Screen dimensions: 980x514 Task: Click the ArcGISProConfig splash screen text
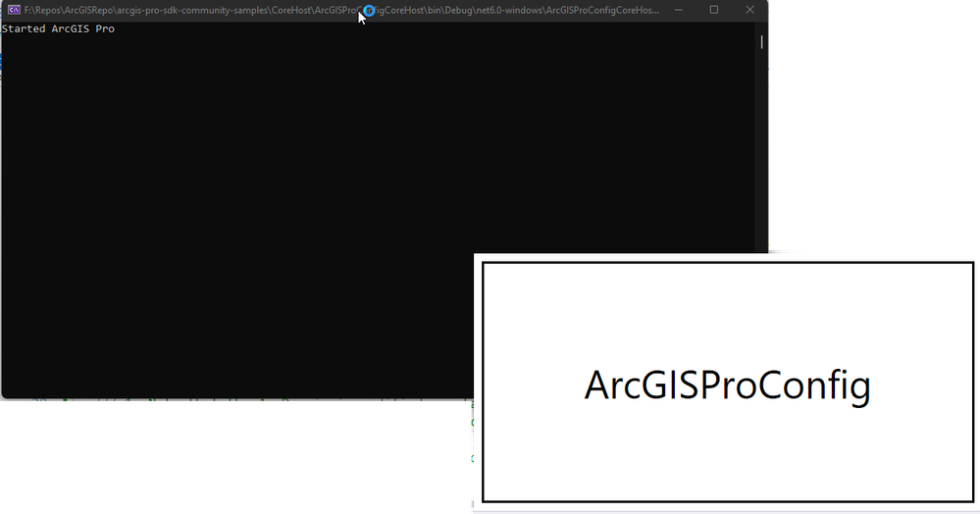coord(728,385)
